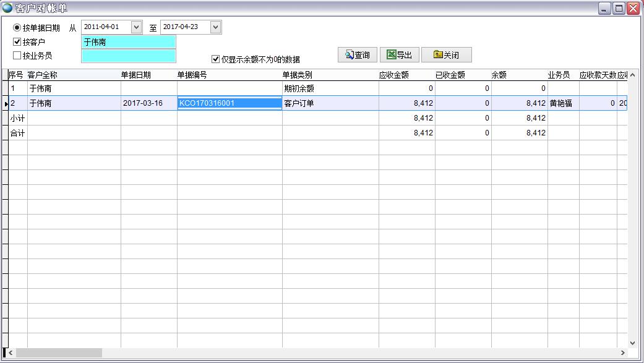The height and width of the screenshot is (363, 644).
Task: Open the start date dropdown showing 2011-04-01
Action: click(x=137, y=27)
